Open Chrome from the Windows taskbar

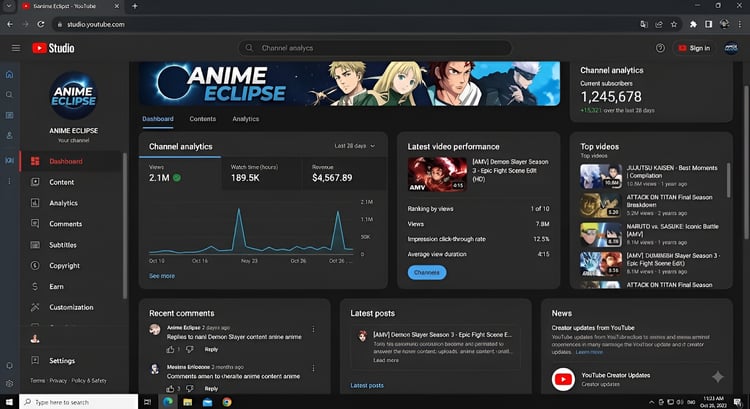coord(227,402)
